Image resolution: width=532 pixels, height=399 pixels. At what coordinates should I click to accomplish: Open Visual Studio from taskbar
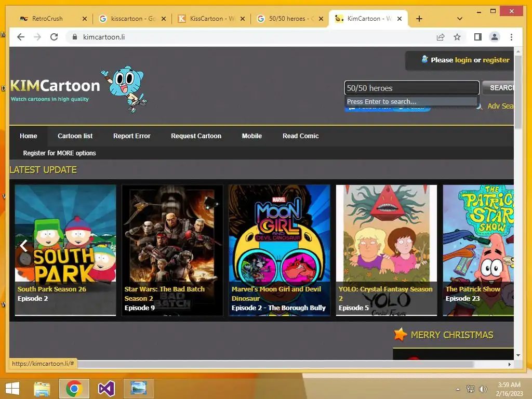pyautogui.click(x=107, y=389)
